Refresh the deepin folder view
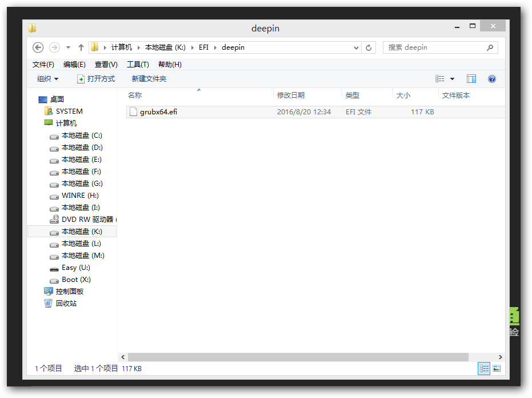Screen dimensions: 532x398 point(369,47)
